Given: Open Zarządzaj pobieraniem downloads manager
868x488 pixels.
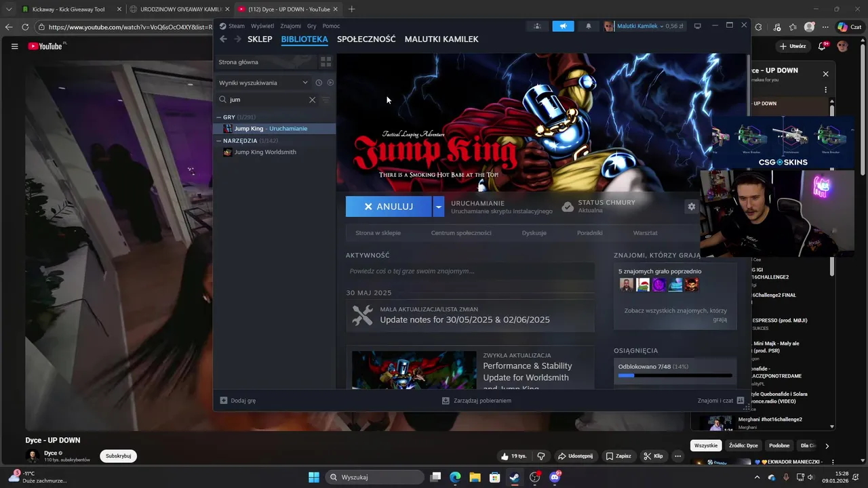Looking at the screenshot, I should point(476,401).
